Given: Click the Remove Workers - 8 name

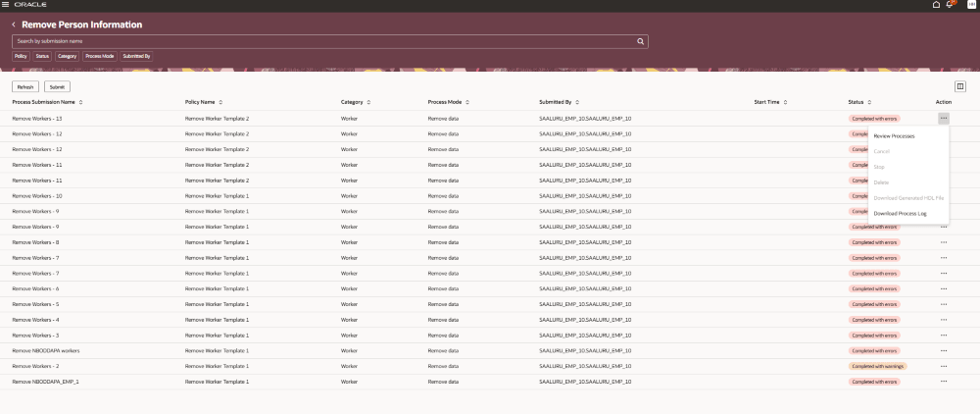Looking at the screenshot, I should pyautogui.click(x=35, y=242).
